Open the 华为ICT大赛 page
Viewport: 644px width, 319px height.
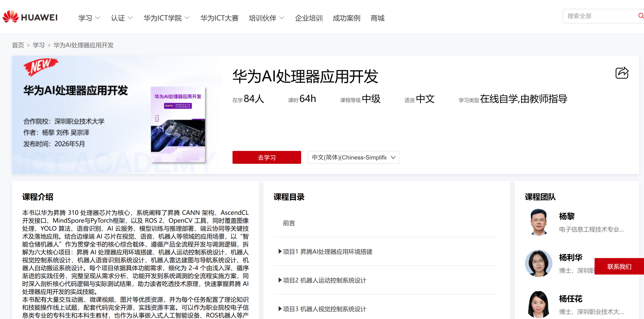click(x=219, y=18)
